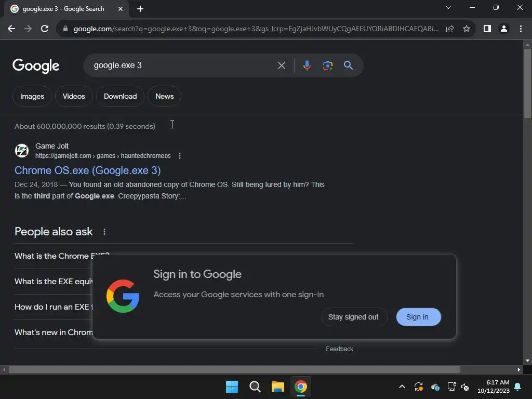Choose Stay signed out

354,317
